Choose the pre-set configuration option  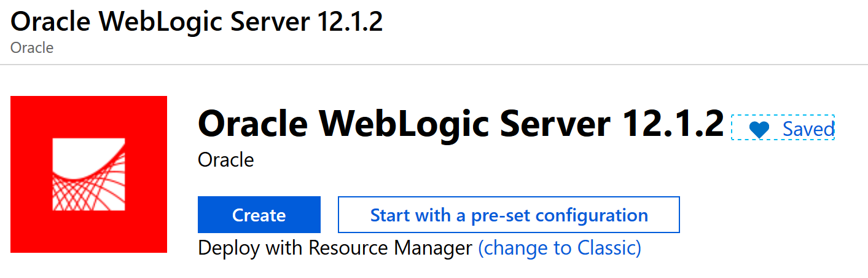(x=509, y=215)
